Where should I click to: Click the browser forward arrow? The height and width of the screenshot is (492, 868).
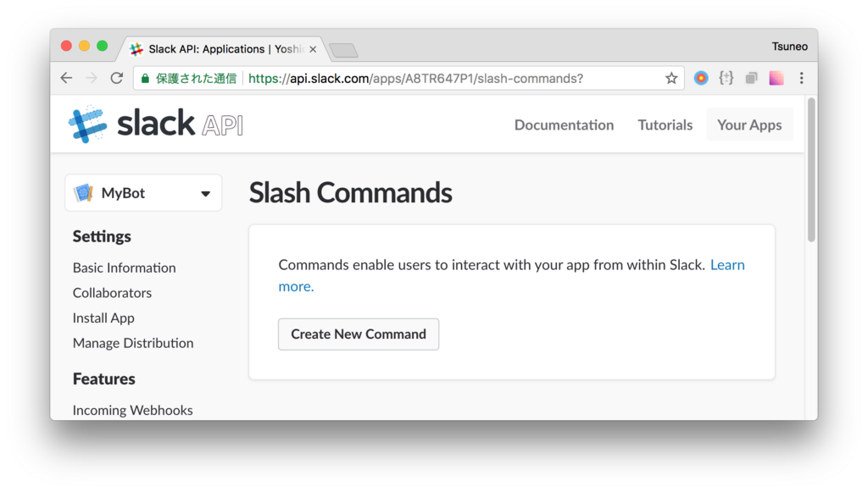pyautogui.click(x=92, y=78)
